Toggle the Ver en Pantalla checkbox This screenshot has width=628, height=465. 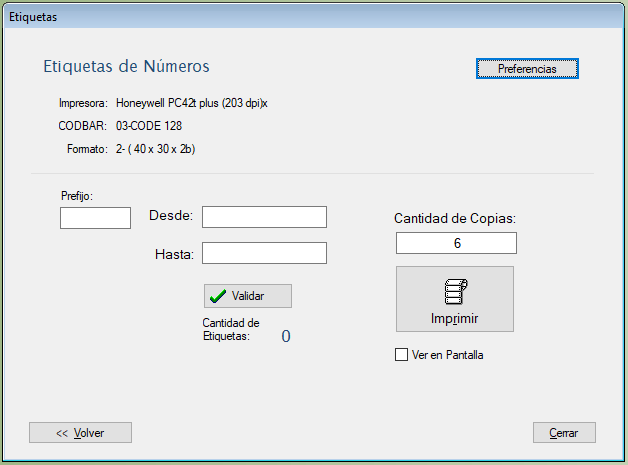tap(402, 355)
